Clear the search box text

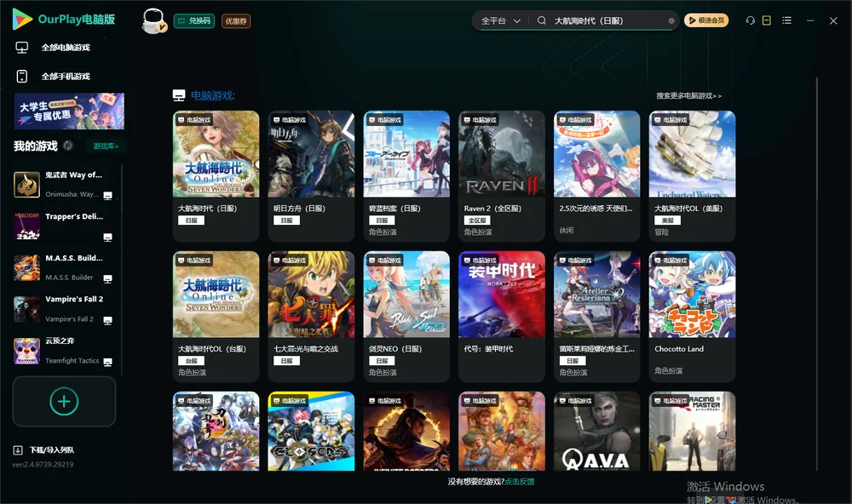(x=671, y=21)
